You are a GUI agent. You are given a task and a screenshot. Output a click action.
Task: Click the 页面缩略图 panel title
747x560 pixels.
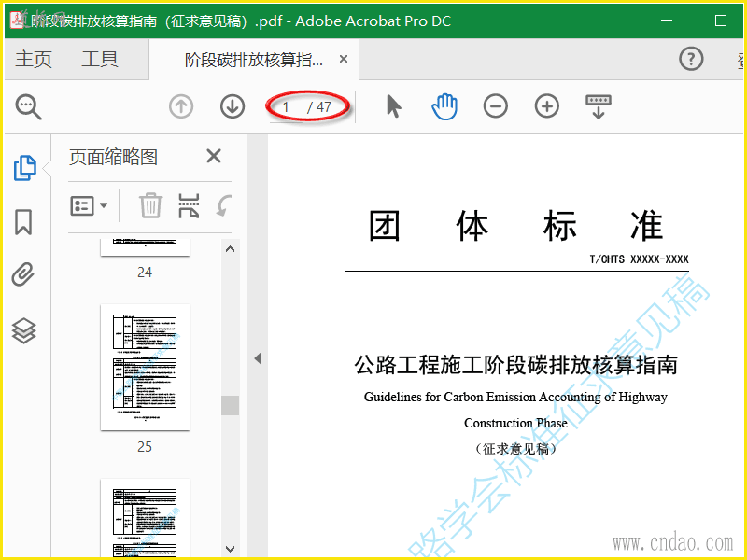click(x=113, y=157)
